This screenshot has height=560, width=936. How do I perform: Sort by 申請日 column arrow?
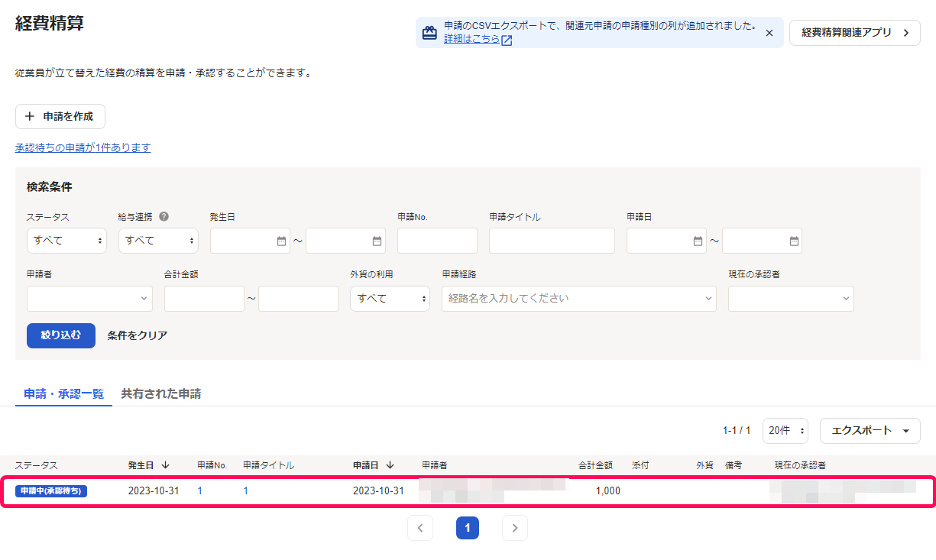pos(390,465)
